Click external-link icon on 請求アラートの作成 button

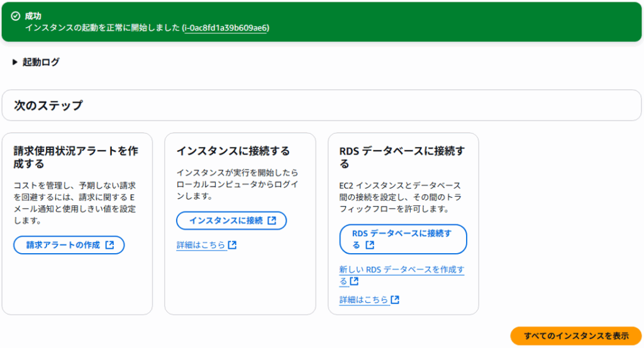pyautogui.click(x=109, y=245)
